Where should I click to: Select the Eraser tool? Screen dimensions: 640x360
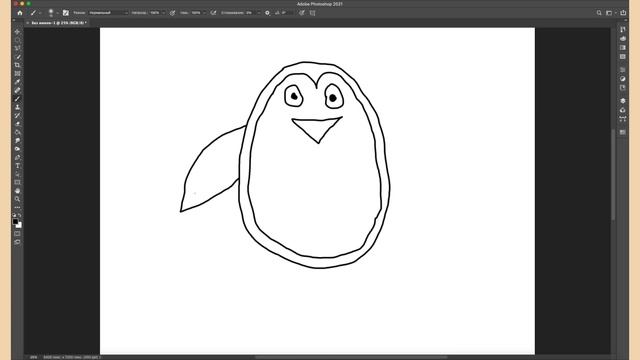pos(17,124)
